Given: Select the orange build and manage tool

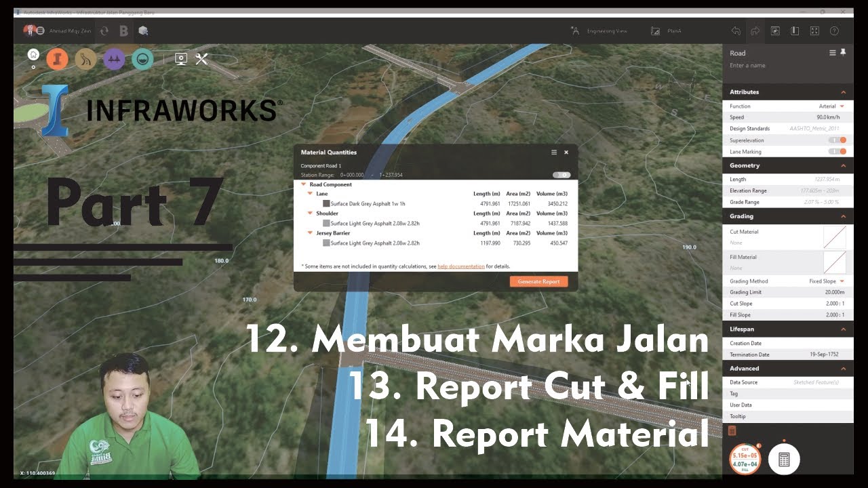Looking at the screenshot, I should coord(57,60).
